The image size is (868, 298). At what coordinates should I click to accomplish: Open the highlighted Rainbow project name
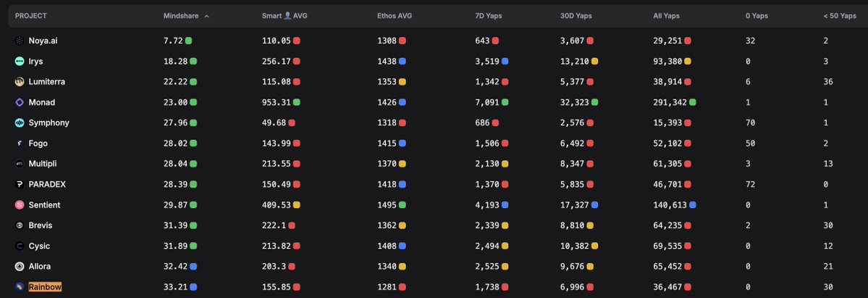coord(45,287)
